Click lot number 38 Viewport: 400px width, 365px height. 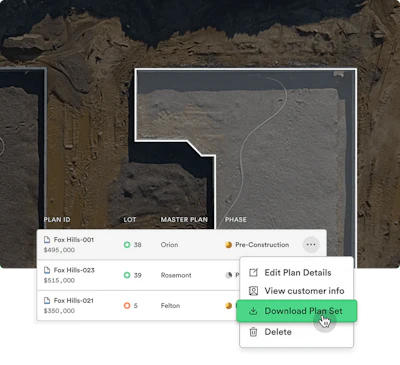pos(138,245)
